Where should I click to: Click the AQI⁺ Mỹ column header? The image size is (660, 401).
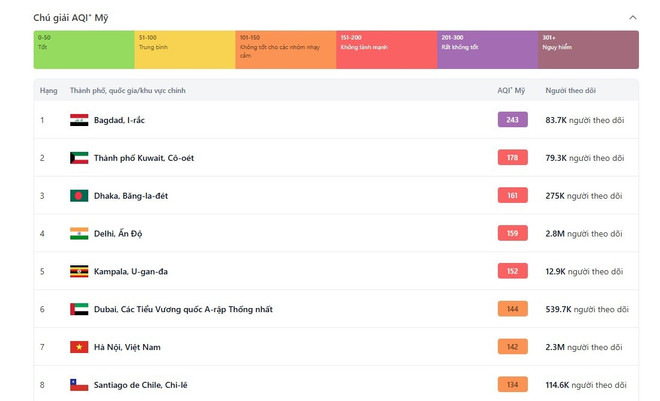(511, 91)
